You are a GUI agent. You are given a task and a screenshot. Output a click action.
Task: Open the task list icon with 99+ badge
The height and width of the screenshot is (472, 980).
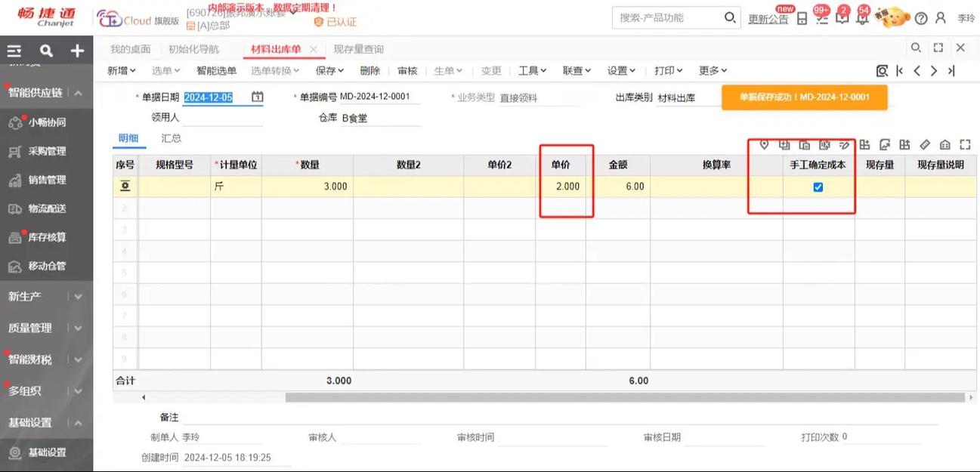822,18
